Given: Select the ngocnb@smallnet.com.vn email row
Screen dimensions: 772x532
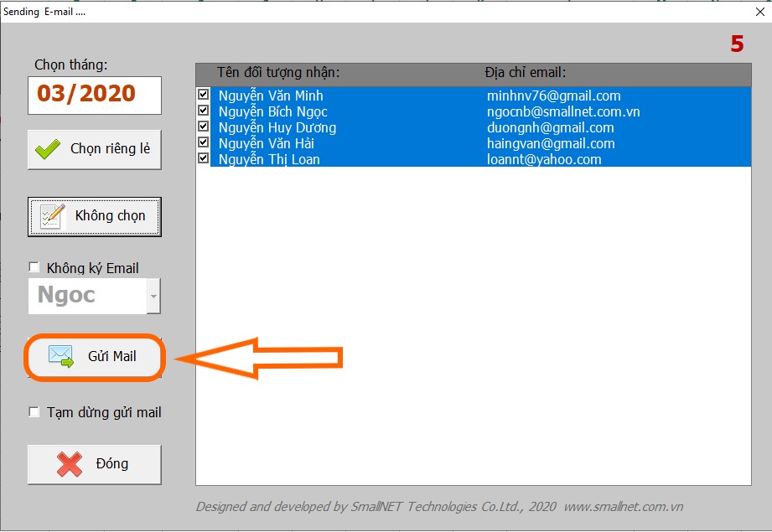Looking at the screenshot, I should (563, 111).
